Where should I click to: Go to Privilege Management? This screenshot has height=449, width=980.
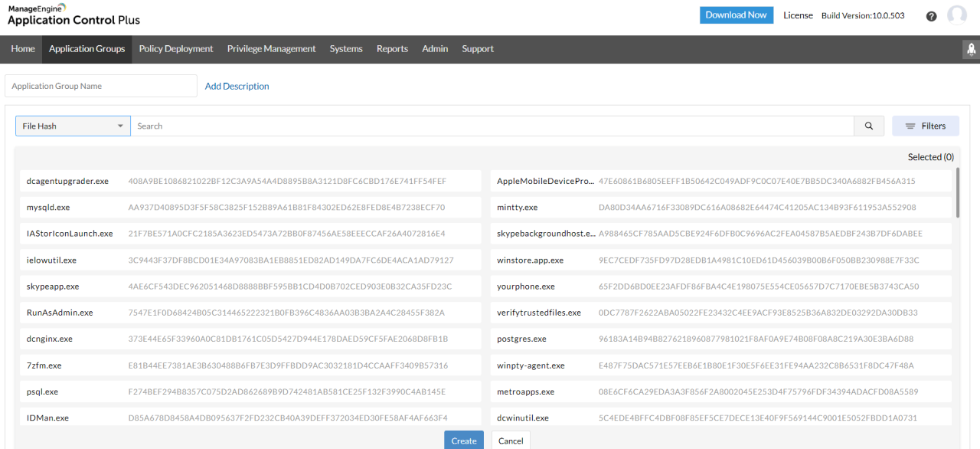(x=271, y=48)
